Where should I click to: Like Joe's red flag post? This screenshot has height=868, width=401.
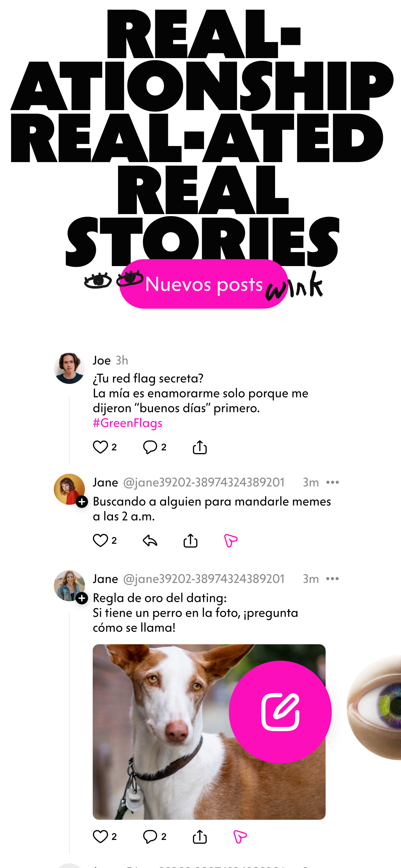point(100,447)
